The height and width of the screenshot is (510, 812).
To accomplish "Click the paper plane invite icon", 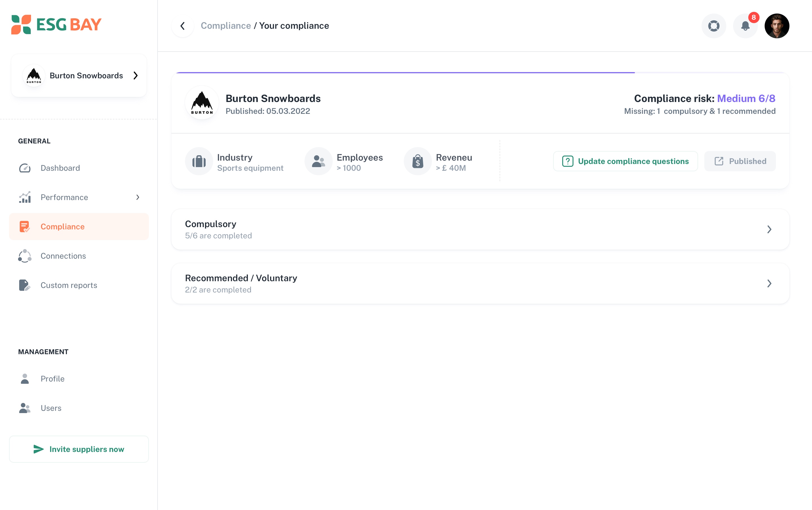I will click(x=38, y=449).
